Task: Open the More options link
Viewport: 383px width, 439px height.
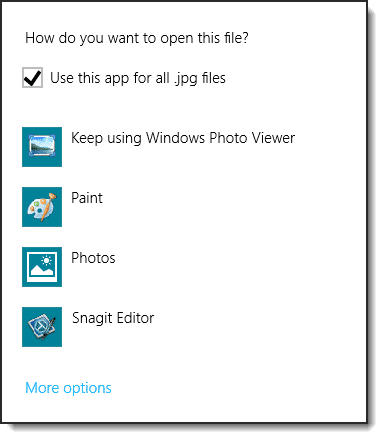Action: [x=68, y=388]
